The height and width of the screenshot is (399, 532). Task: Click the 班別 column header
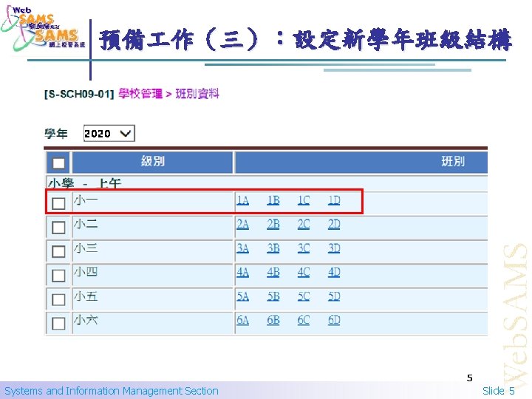tap(361, 162)
